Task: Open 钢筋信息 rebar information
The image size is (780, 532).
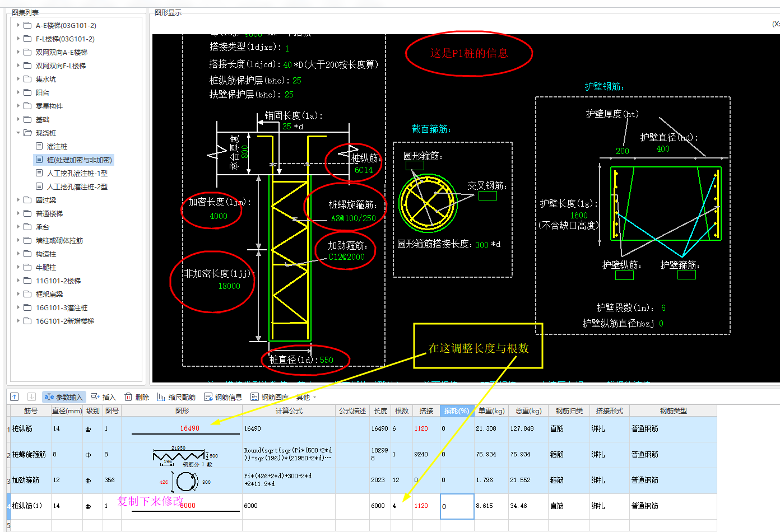Action: 223,397
